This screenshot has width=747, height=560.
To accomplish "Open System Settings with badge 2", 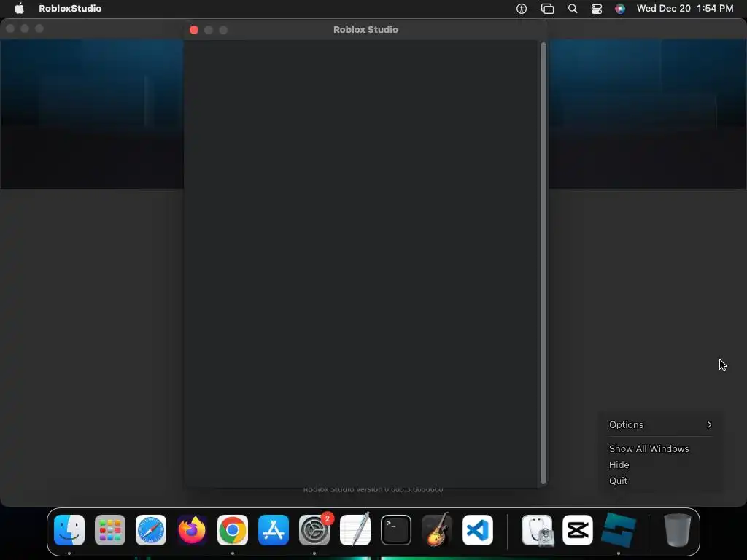I will [314, 530].
